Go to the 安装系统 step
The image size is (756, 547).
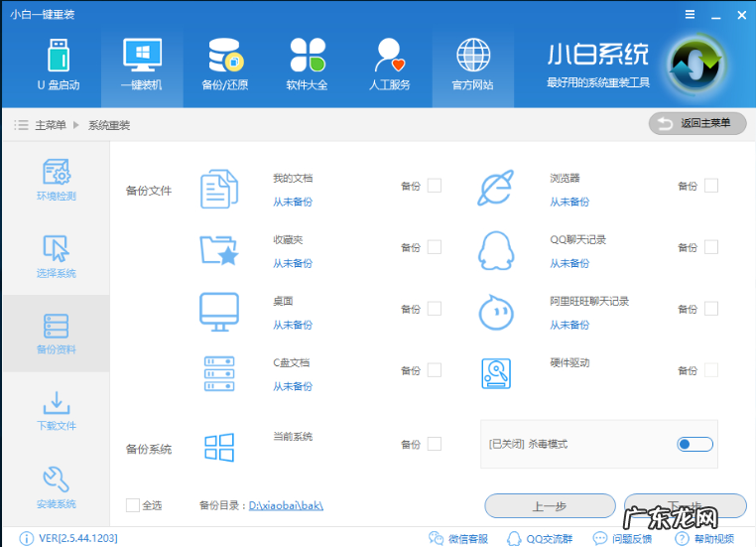point(57,487)
